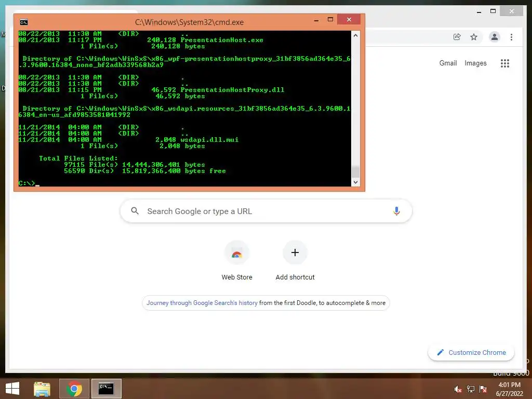Open File Explorer from the taskbar
This screenshot has width=532, height=399.
42,389
